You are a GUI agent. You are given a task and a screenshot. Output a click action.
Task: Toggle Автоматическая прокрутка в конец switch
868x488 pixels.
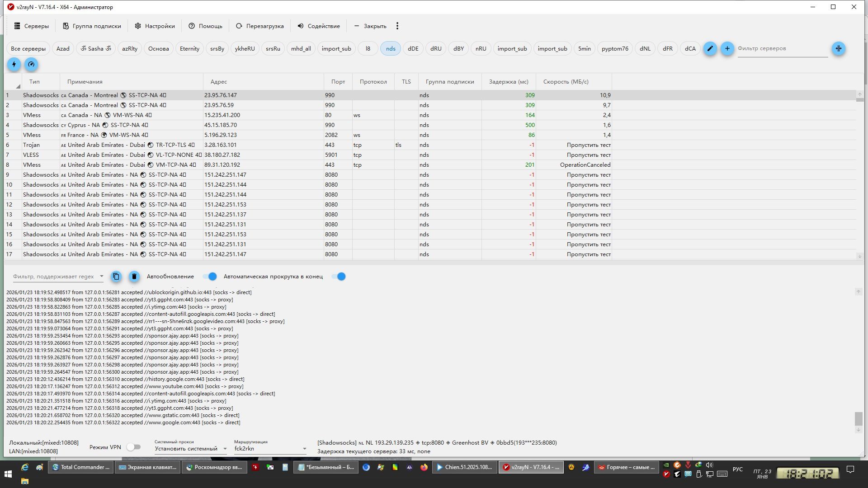(339, 277)
